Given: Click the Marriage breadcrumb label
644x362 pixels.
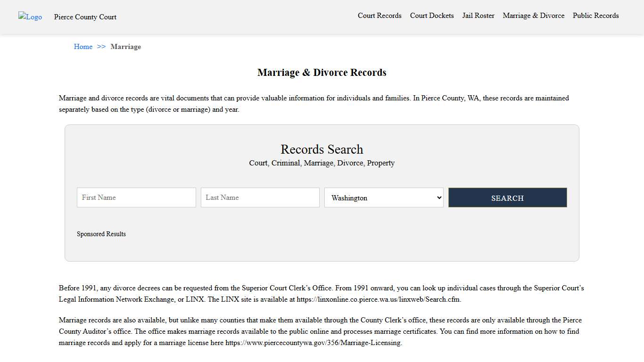Looking at the screenshot, I should coord(125,47).
